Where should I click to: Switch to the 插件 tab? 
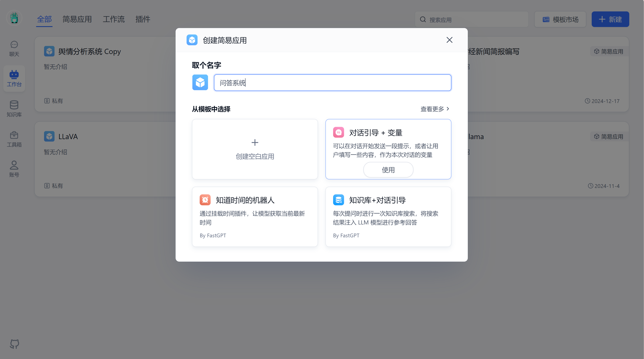143,19
